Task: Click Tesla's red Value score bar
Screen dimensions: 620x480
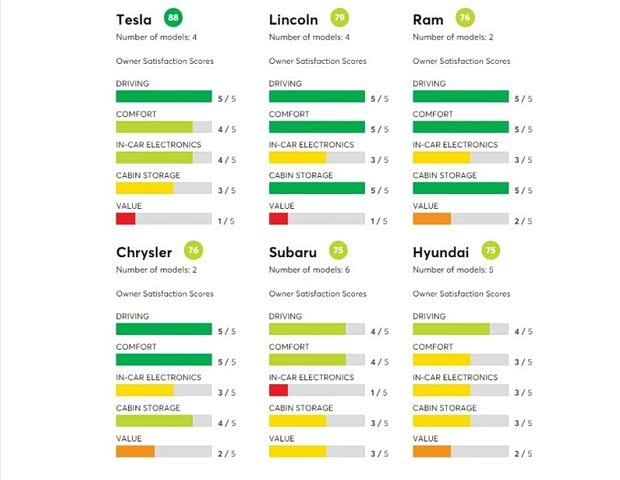Action: [125, 219]
